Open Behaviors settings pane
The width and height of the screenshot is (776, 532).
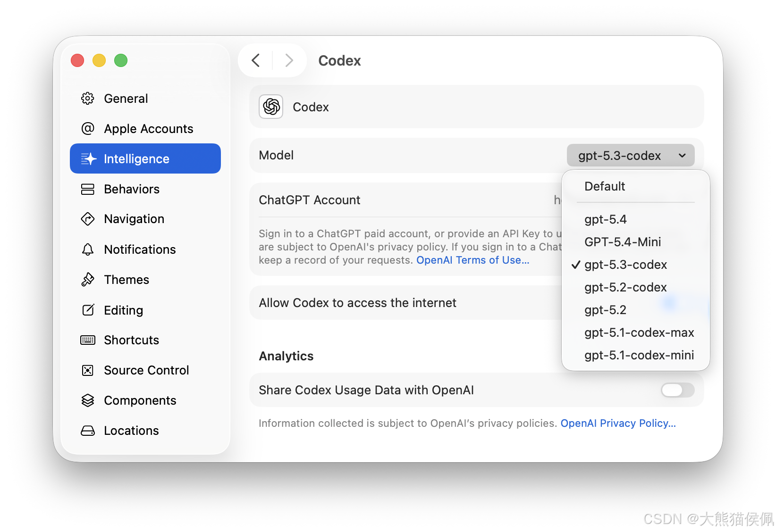coord(145,189)
